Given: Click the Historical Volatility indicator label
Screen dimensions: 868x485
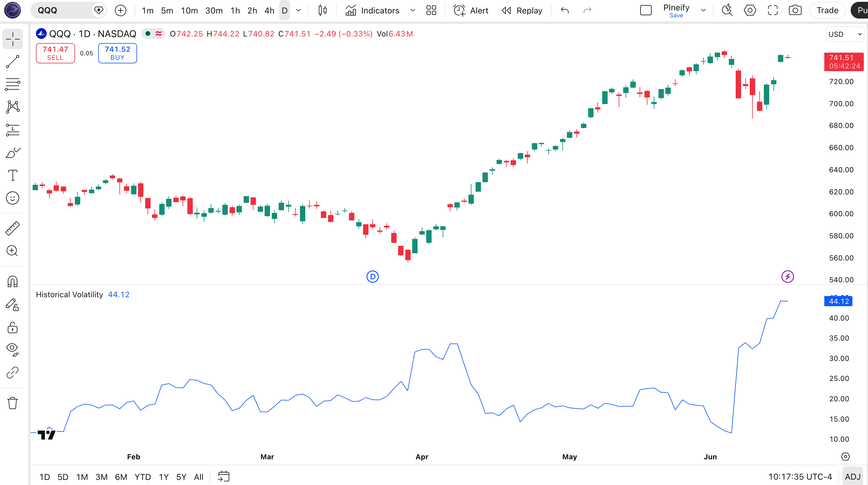Looking at the screenshot, I should click(69, 295).
